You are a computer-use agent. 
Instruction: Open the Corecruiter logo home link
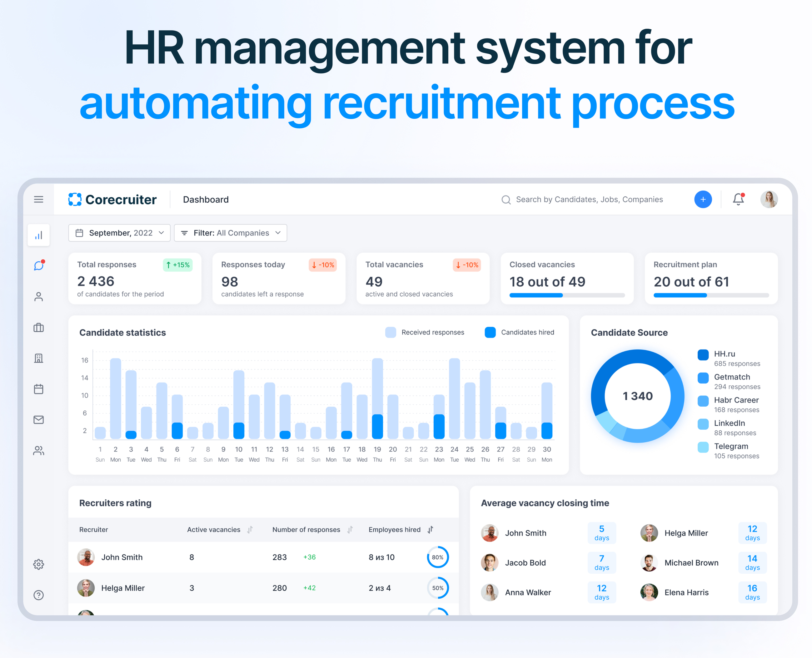pyautogui.click(x=112, y=199)
